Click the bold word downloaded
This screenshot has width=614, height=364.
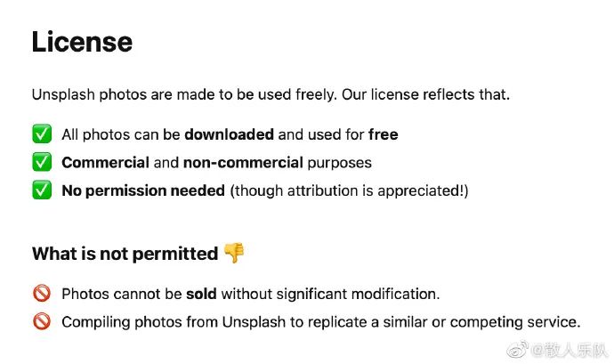[229, 134]
